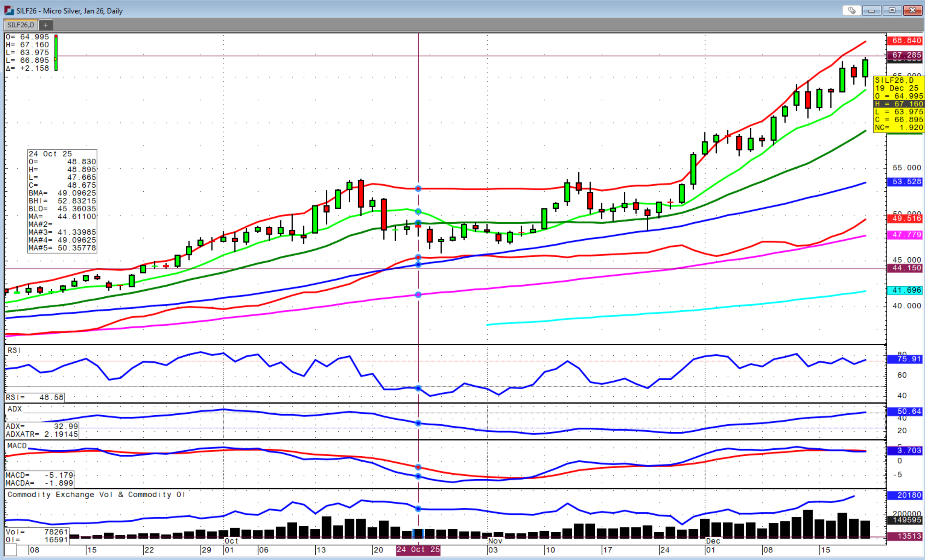Maximize the chart window

click(892, 10)
